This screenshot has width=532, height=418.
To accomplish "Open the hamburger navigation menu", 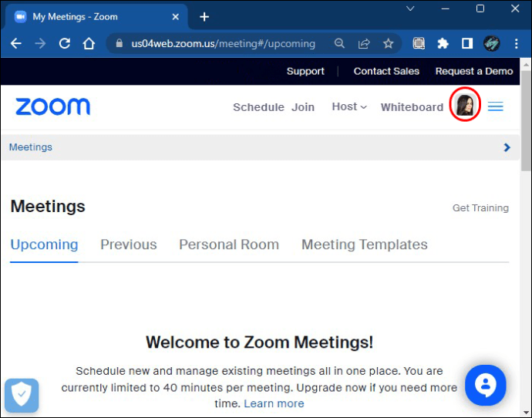I will (x=495, y=106).
